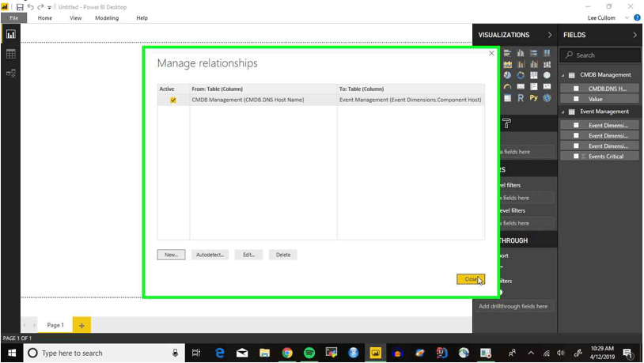The height and width of the screenshot is (363, 644).
Task: Uncheck the Active checkbox for CMDB relationship
Action: [173, 100]
